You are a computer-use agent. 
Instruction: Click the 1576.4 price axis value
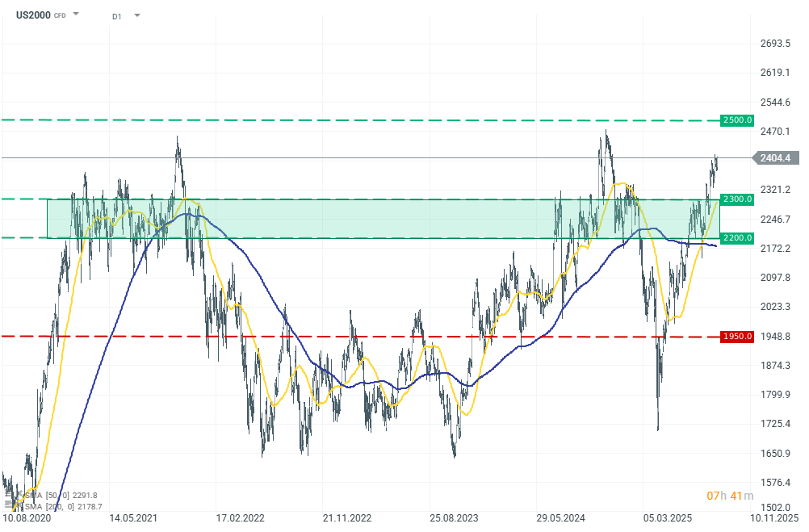(775, 483)
